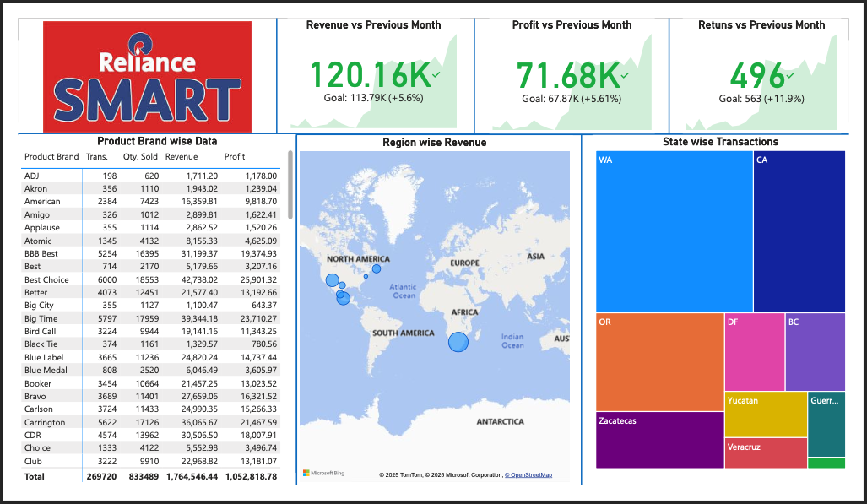Click the green checkmark beside 71.68K
Screen dimensions: 867x504
click(x=625, y=75)
